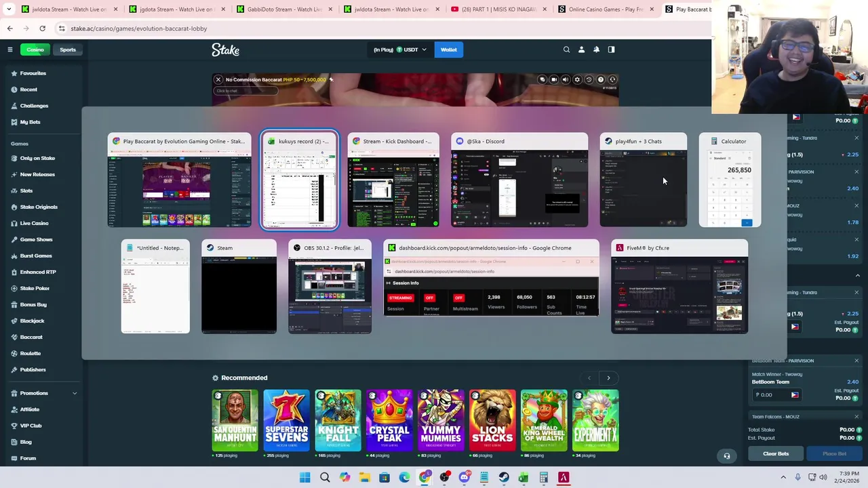Open baccarat help icon

coord(600,80)
